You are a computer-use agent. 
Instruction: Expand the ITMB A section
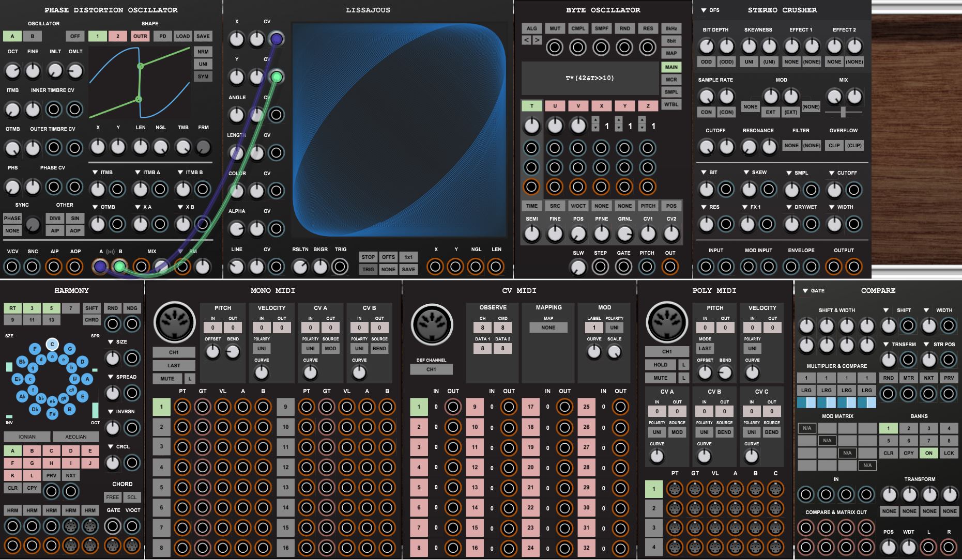coord(138,173)
